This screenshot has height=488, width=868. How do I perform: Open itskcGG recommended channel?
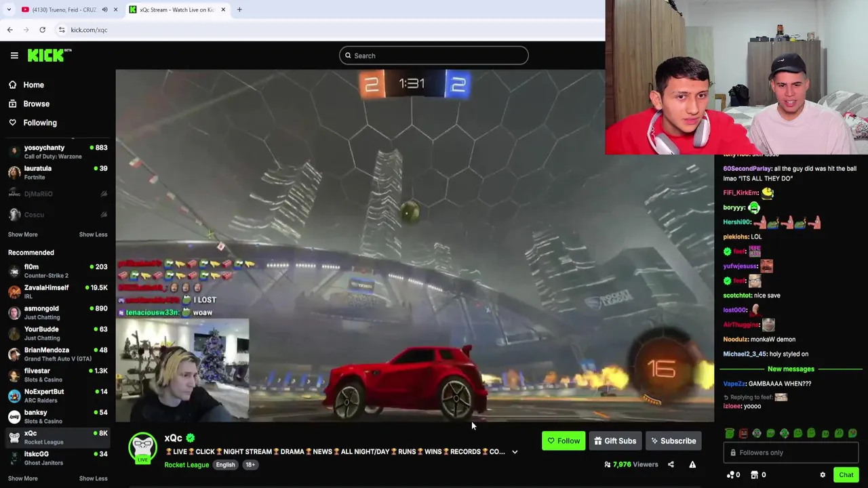[x=58, y=458]
